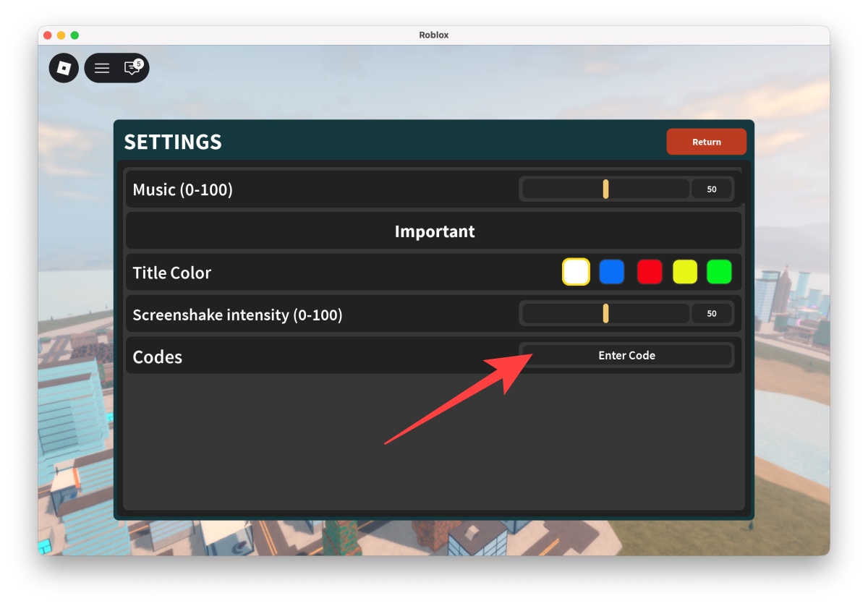Click the Return button
Image resolution: width=868 pixels, height=606 pixels.
coord(707,142)
